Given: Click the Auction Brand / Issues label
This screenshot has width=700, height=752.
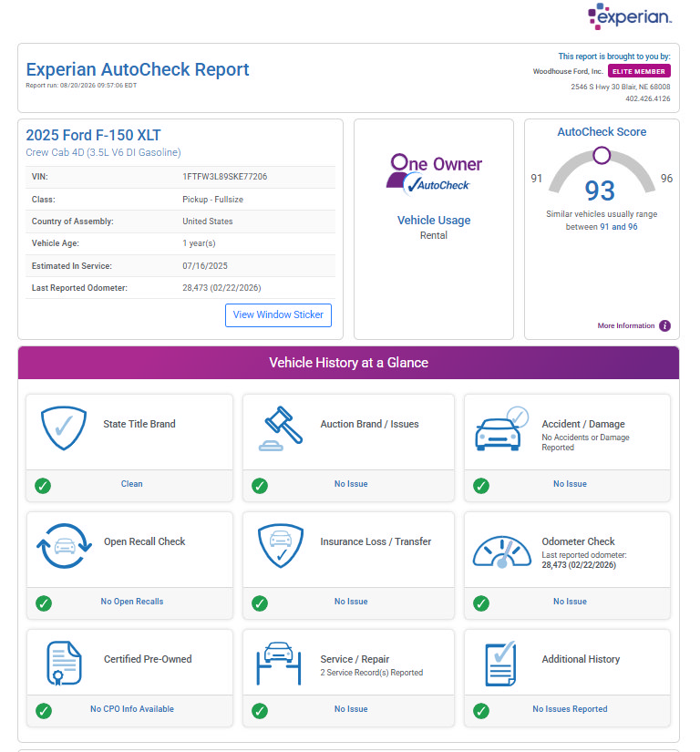Looking at the screenshot, I should click(x=370, y=424).
